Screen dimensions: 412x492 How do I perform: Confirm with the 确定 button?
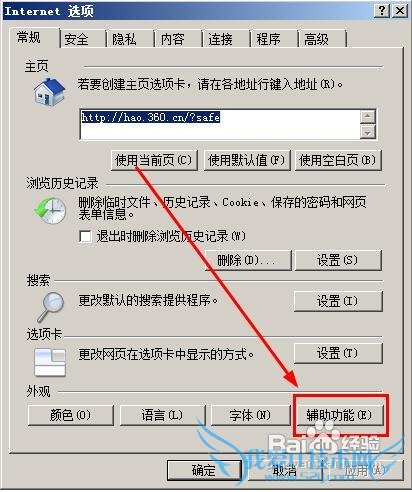(204, 470)
